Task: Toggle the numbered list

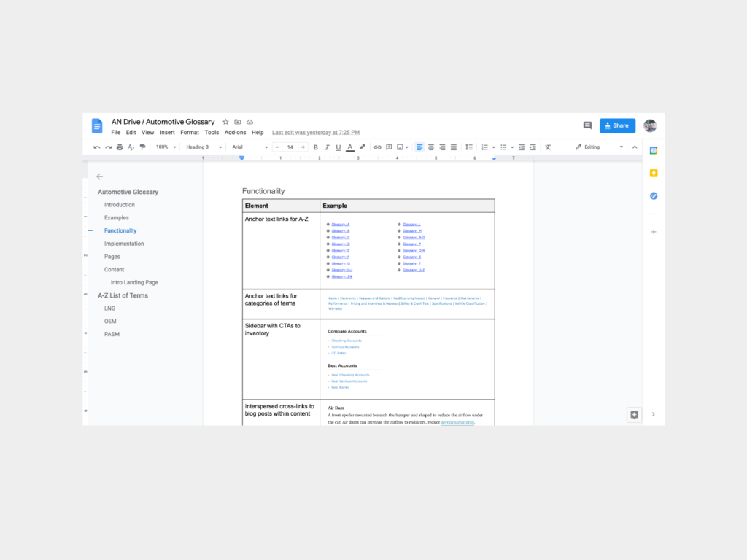Action: pos(484,147)
